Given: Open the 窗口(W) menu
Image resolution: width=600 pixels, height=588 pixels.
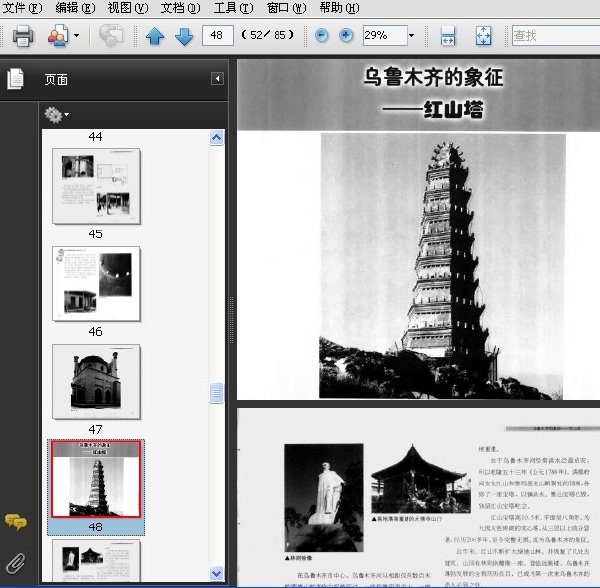Looking at the screenshot, I should tap(287, 8).
